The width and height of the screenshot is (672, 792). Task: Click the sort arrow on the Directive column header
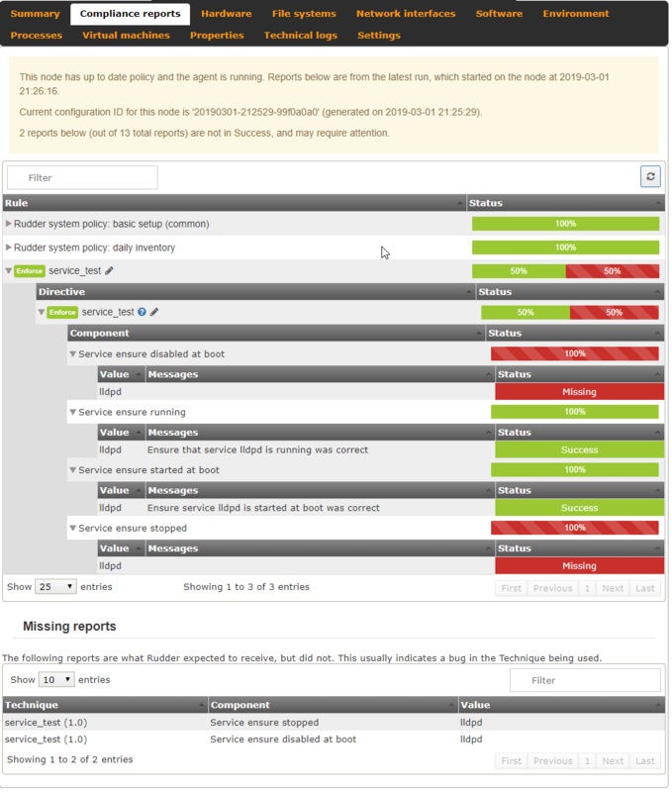(470, 293)
